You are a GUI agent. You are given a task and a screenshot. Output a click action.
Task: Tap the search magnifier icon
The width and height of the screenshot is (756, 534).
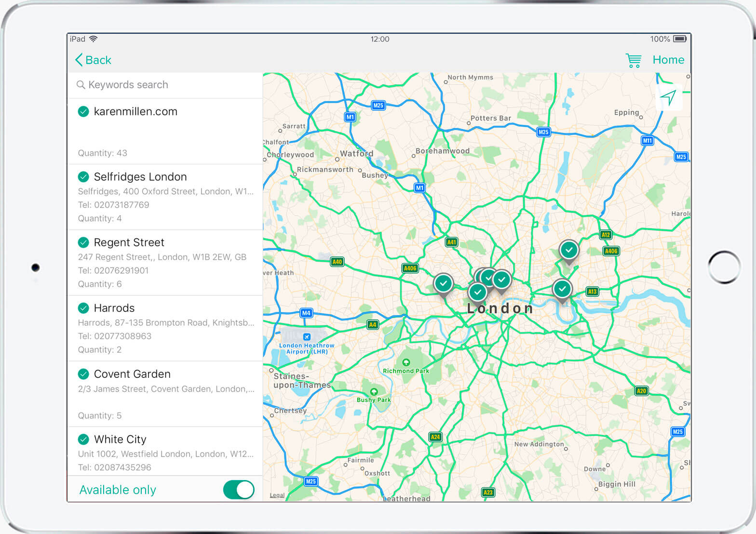81,85
